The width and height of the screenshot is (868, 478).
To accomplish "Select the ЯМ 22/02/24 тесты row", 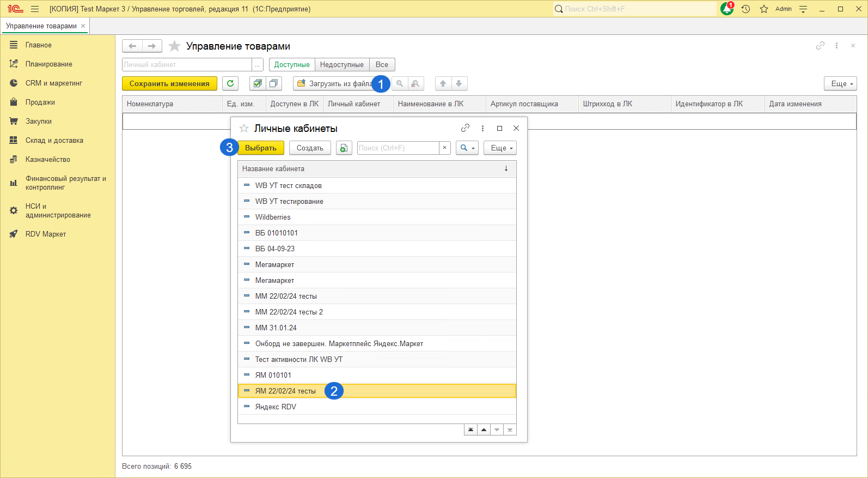I will click(285, 391).
